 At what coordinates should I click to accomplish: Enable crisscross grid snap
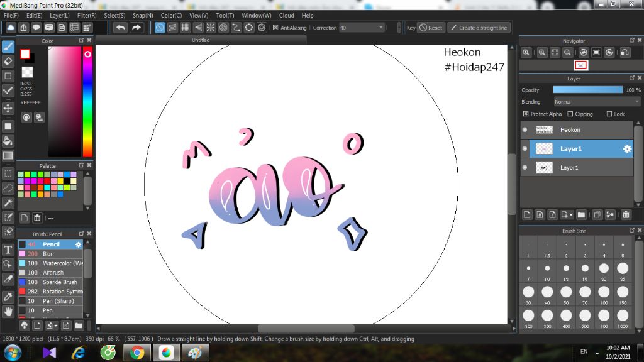click(x=186, y=28)
